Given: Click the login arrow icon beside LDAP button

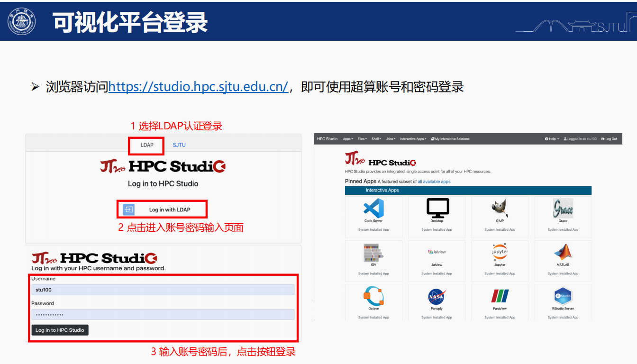Looking at the screenshot, I should point(128,209).
